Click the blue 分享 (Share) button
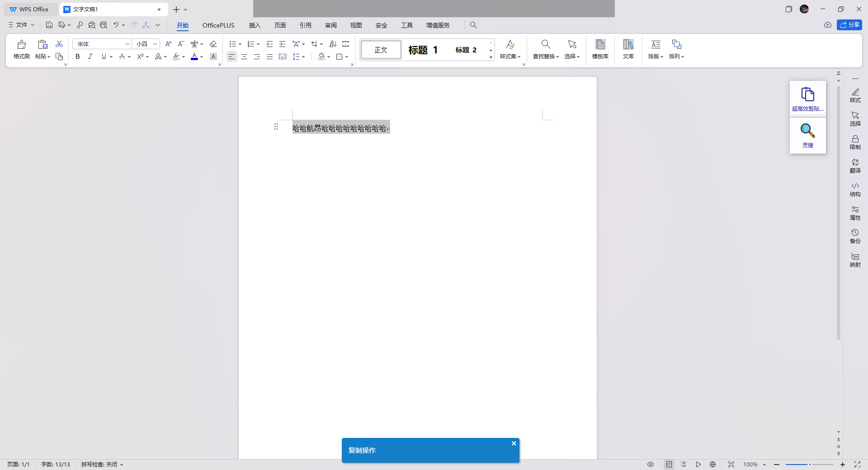Viewport: 868px width, 470px height. point(849,25)
